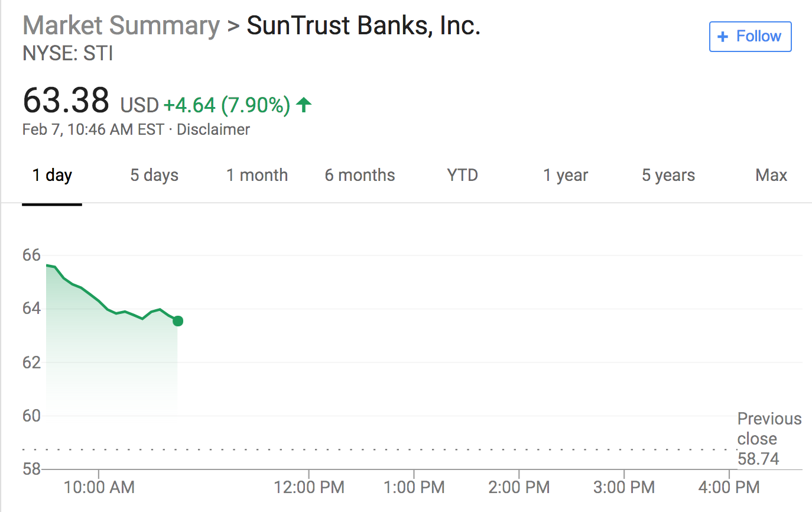Viewport: 812px width, 512px height.
Task: Switch to the 5 days tab
Action: [x=154, y=175]
